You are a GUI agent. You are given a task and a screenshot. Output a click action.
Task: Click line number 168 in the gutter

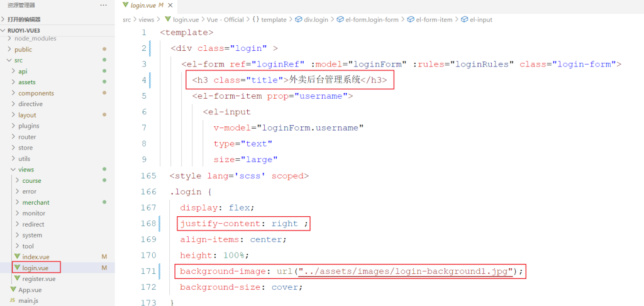coord(148,223)
